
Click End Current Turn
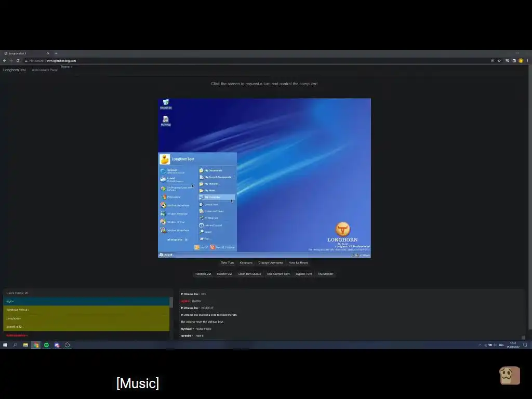[278, 274]
